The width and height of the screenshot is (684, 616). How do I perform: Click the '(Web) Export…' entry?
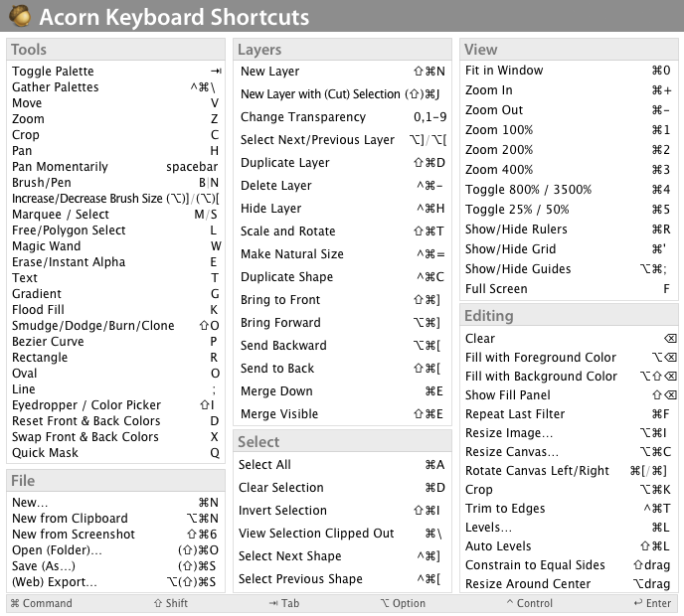(x=115, y=582)
